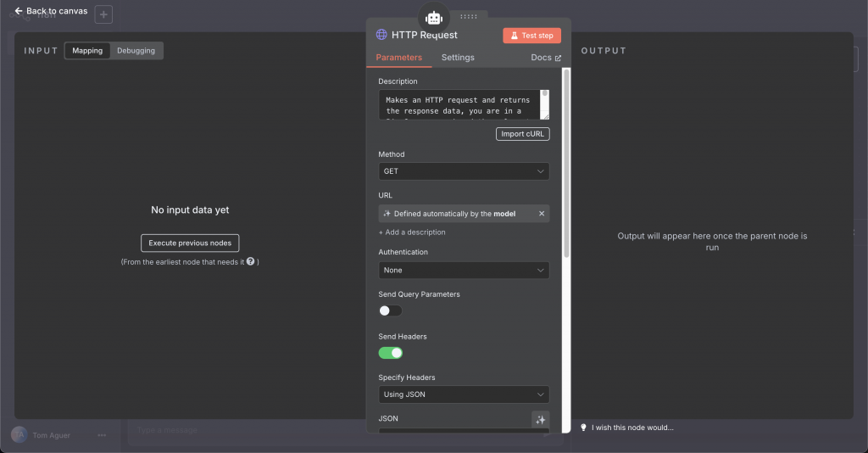Click the parameters panel vertical scrollbar
The width and height of the screenshot is (868, 453).
(x=566, y=161)
